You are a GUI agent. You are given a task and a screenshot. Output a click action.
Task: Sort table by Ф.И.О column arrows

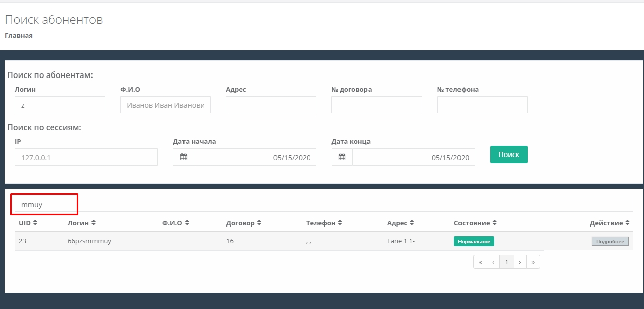point(187,223)
